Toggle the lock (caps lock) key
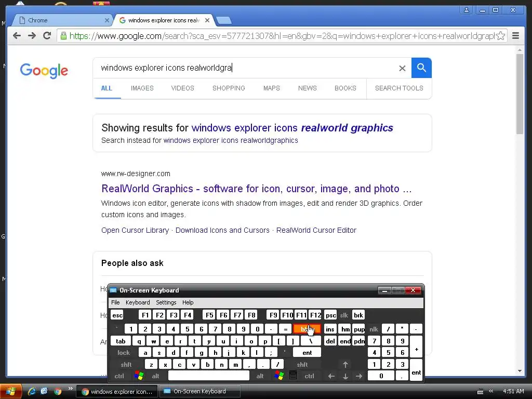The width and height of the screenshot is (532, 399). [x=124, y=353]
